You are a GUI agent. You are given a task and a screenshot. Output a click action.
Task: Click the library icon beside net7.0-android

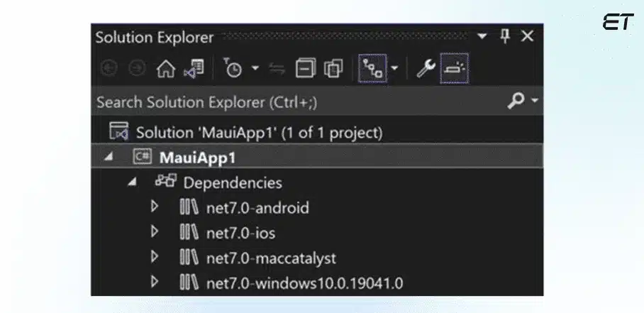[x=189, y=207]
